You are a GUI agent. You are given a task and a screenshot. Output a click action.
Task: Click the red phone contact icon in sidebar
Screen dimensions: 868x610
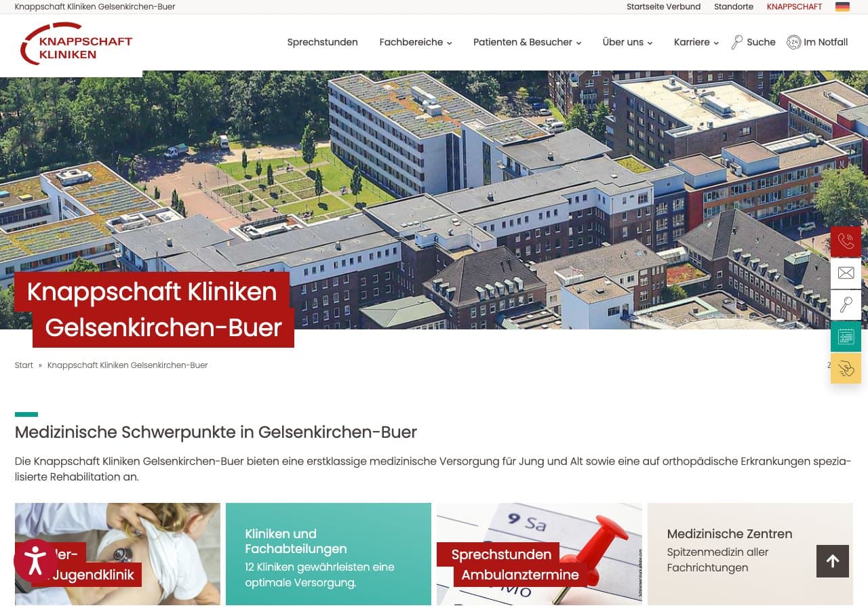pos(846,241)
